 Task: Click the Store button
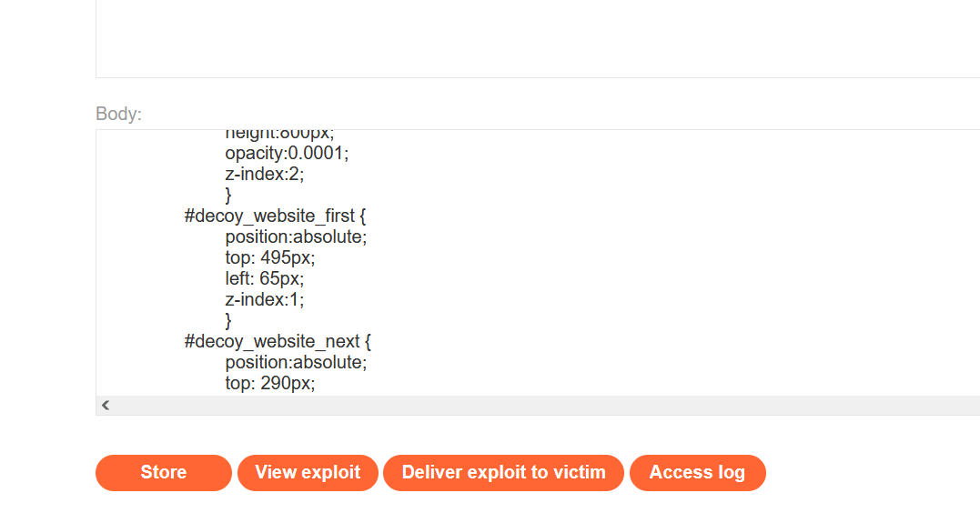(x=164, y=473)
